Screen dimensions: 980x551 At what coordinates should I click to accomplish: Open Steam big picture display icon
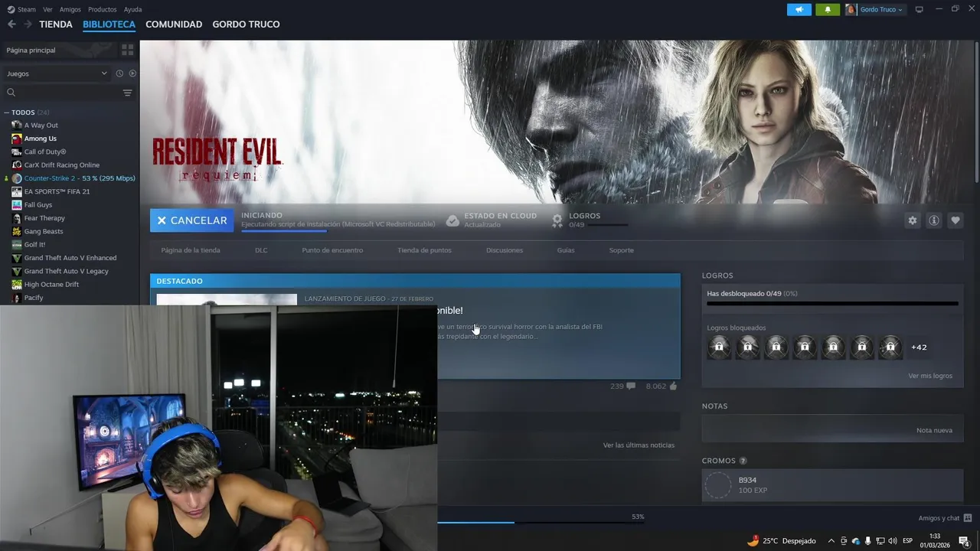pos(920,9)
